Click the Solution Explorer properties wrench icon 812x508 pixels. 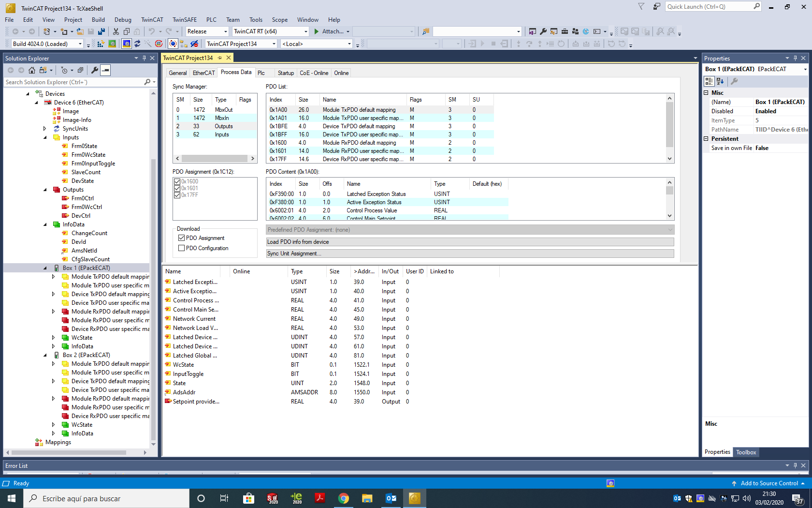(x=95, y=70)
